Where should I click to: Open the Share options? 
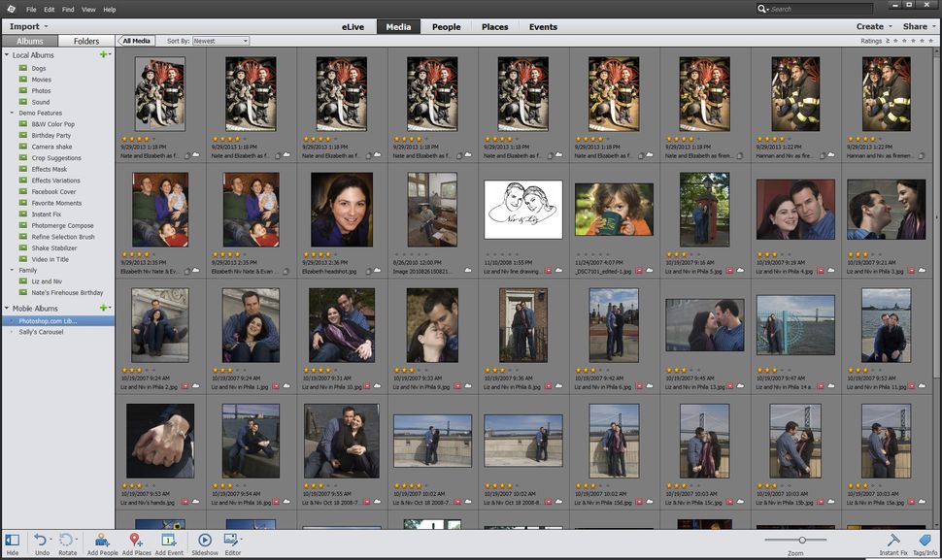tap(913, 25)
